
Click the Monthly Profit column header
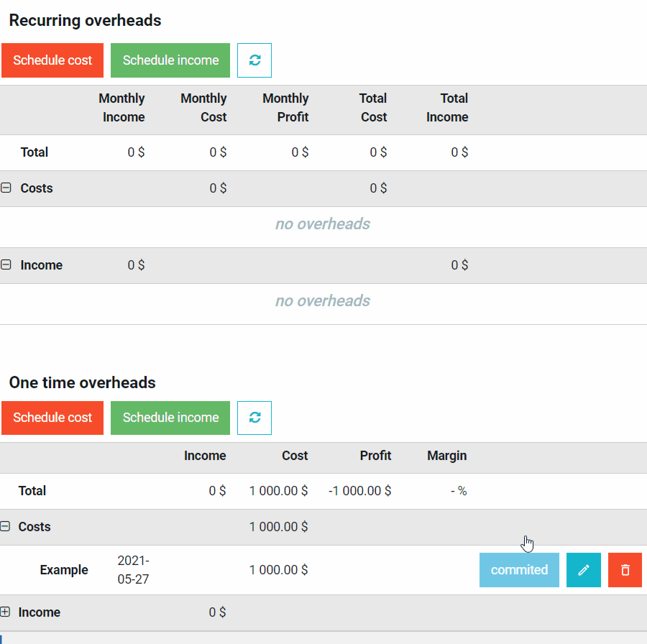click(x=285, y=108)
